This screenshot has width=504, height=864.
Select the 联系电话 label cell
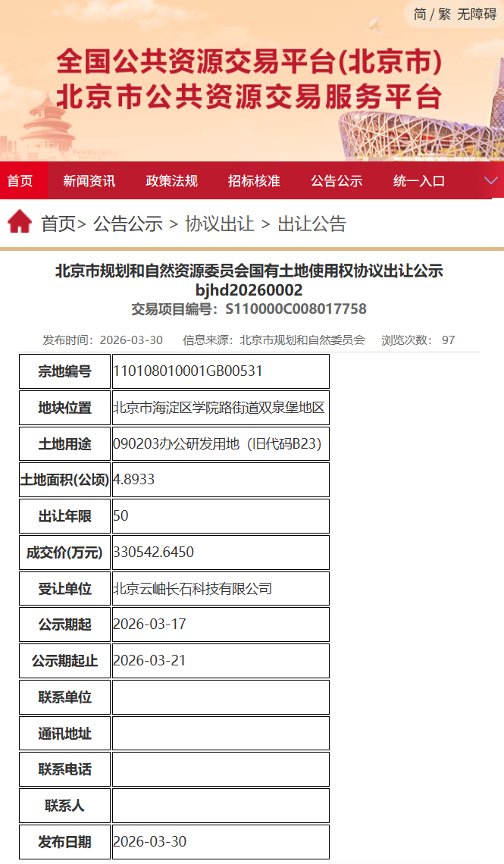65,770
